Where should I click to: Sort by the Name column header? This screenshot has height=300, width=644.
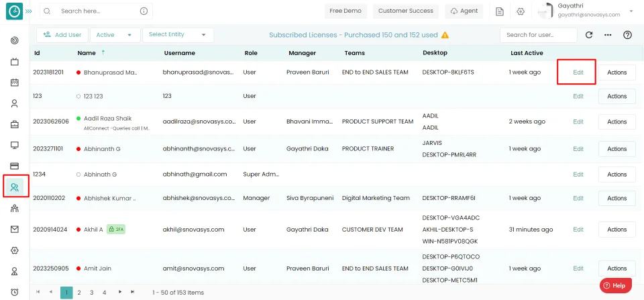[x=87, y=52]
